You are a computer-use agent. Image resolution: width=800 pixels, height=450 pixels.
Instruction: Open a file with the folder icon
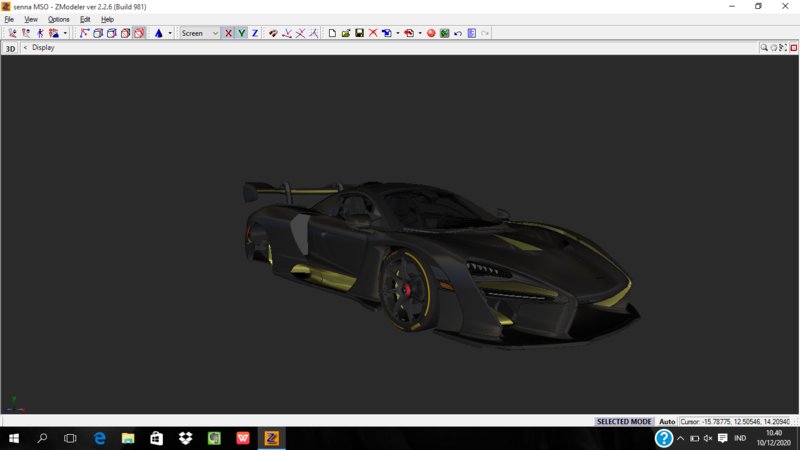tap(346, 33)
